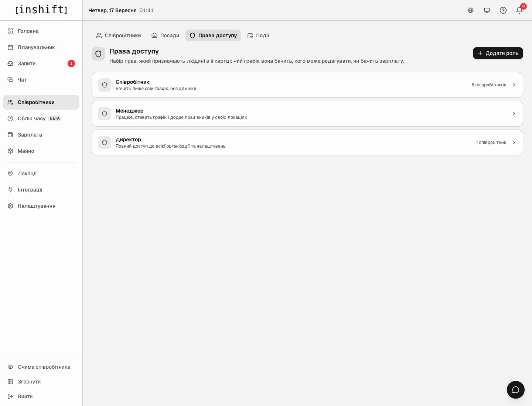Click the '1 співробітник' count text
Viewport: 532px width, 406px height.
(491, 142)
